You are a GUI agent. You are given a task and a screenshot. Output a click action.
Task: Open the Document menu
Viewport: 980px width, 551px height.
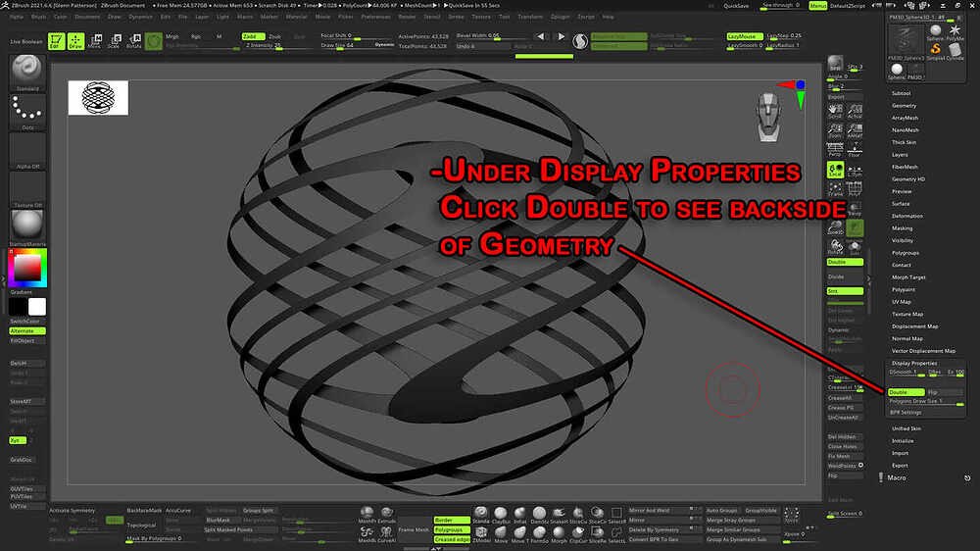(87, 17)
